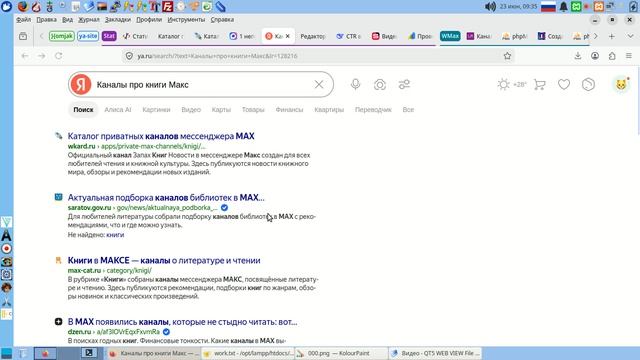The width and height of the screenshot is (640, 360).
Task: Go back to the previous page
Action: pos(25,56)
